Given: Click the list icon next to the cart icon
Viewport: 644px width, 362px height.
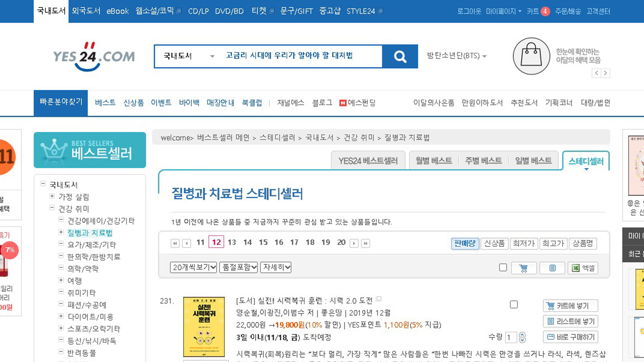Looking at the screenshot, I should [552, 268].
